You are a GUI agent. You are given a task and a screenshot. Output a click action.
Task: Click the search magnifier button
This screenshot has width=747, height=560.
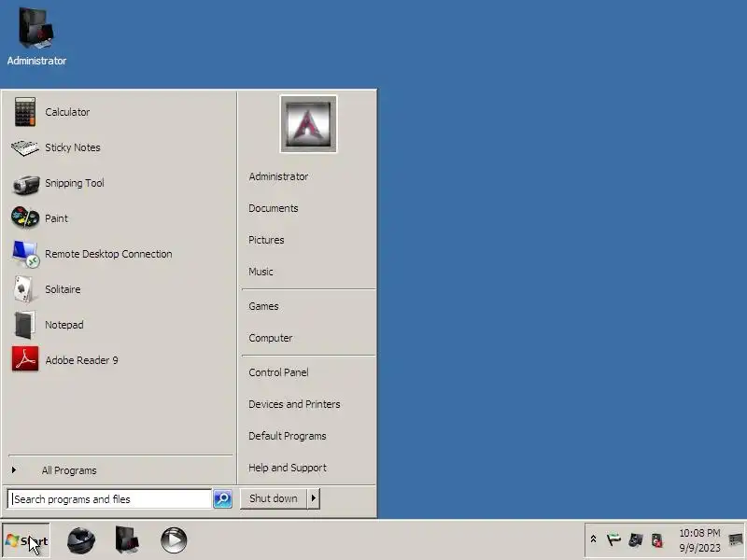pos(222,498)
